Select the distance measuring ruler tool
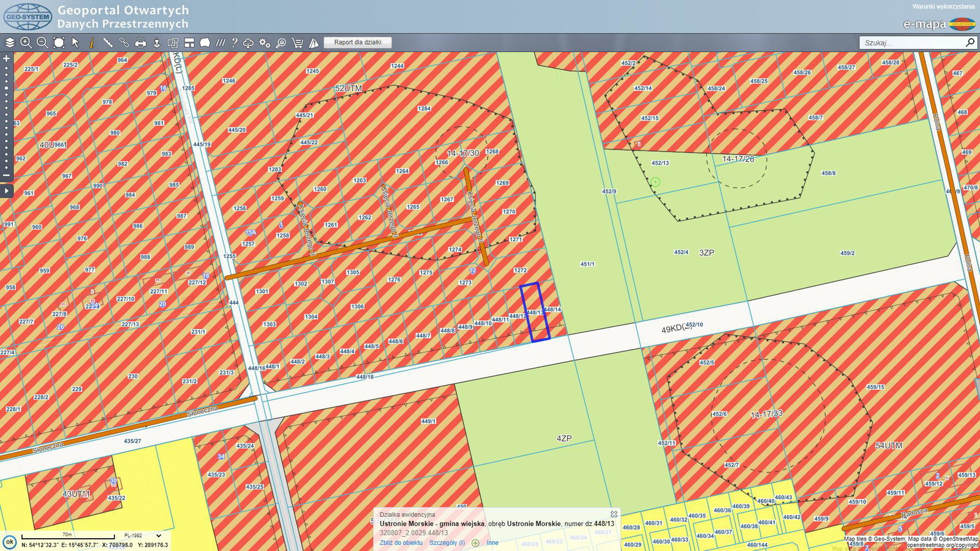Viewport: 980px width, 551px height. click(108, 43)
